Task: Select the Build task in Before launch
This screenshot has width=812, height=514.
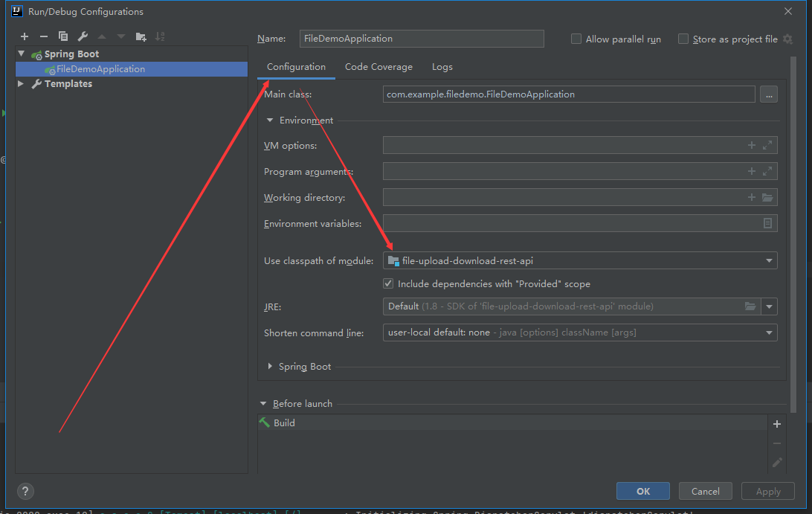Action: pyautogui.click(x=512, y=423)
